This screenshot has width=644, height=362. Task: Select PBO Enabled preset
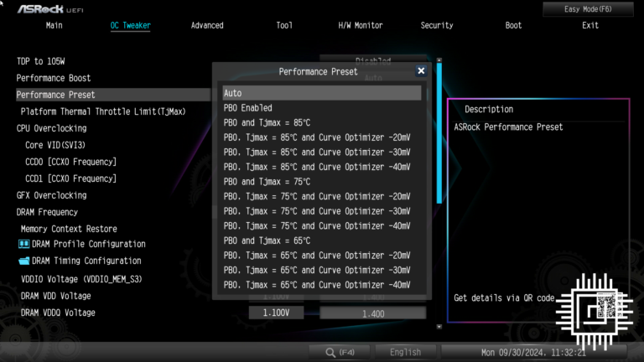click(322, 108)
